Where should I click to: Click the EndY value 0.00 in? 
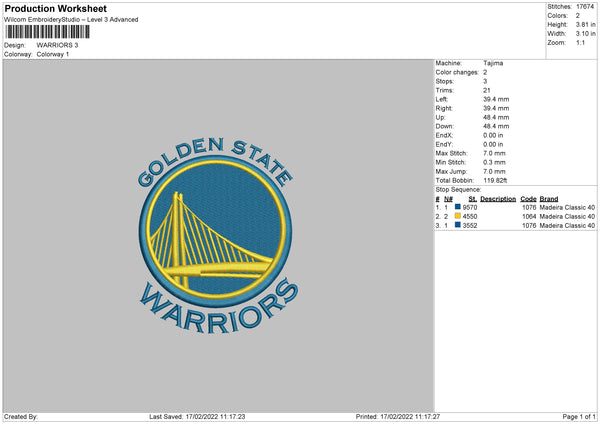[493, 145]
